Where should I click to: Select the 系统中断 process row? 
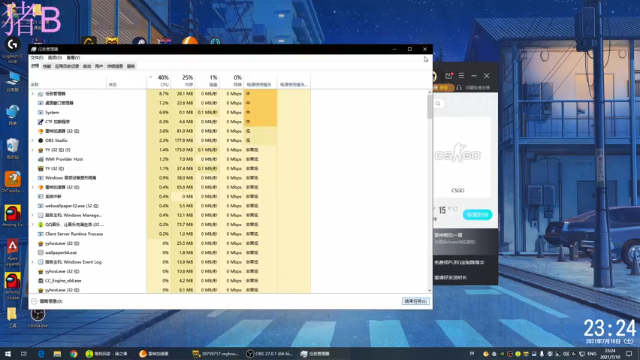click(x=169, y=196)
